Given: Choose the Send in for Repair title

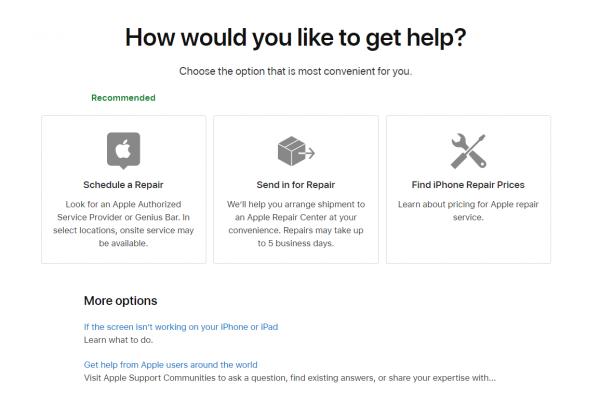Looking at the screenshot, I should (296, 185).
